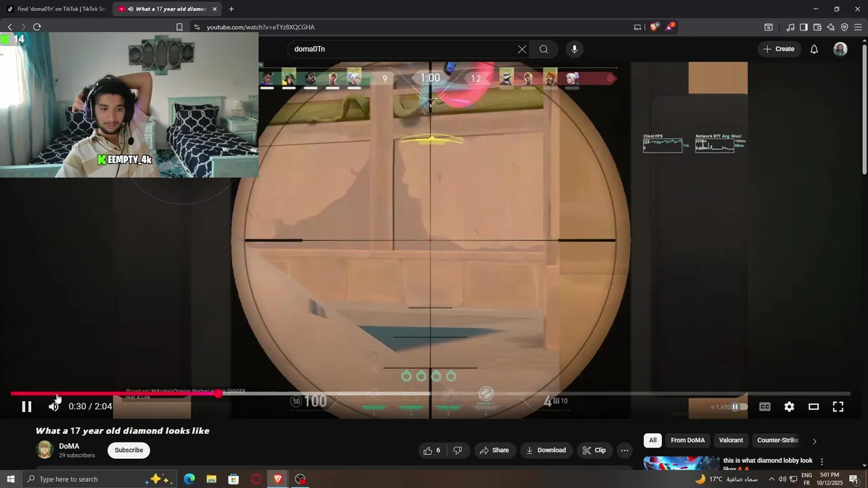
Task: Dislike the video with thumbs down
Action: tap(458, 450)
